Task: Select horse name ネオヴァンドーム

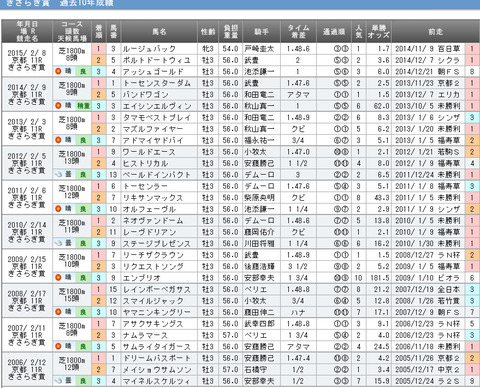Action: (x=153, y=221)
